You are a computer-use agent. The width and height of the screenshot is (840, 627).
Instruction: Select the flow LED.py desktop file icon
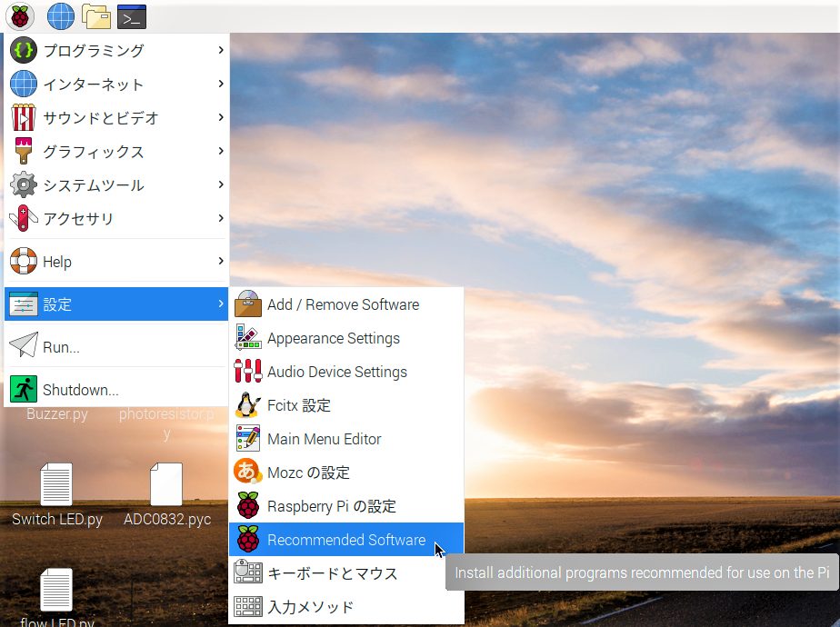coord(56,589)
